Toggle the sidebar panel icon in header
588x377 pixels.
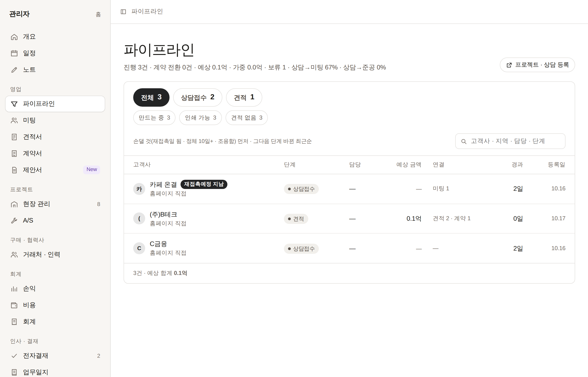tap(123, 11)
